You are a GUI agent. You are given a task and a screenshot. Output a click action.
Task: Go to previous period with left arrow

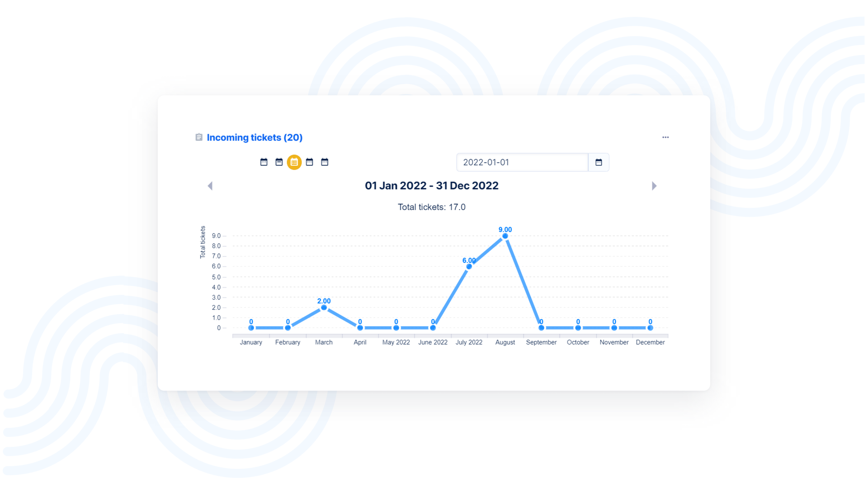pos(210,186)
